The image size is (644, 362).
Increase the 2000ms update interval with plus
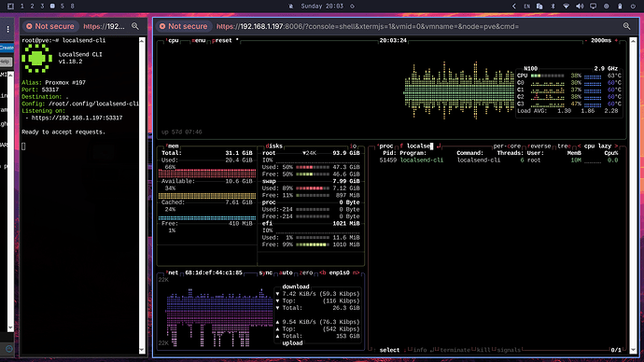point(617,41)
